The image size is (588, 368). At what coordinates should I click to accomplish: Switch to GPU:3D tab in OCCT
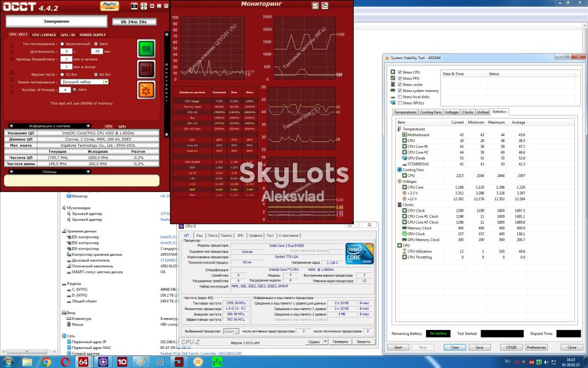pyautogui.click(x=68, y=35)
